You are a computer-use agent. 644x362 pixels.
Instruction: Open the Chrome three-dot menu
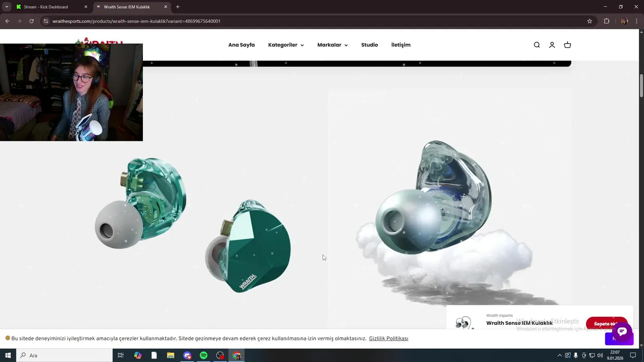pyautogui.click(x=637, y=21)
